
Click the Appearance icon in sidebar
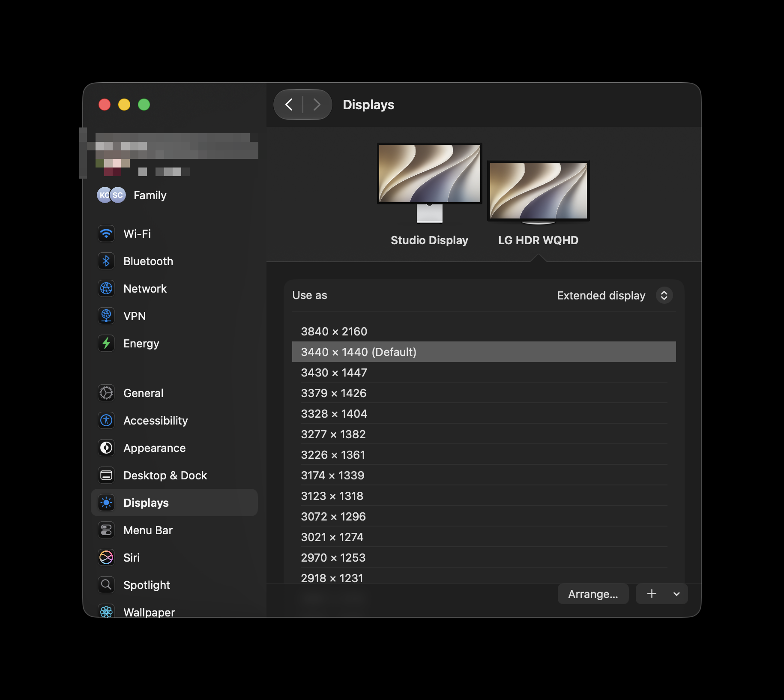[106, 448]
